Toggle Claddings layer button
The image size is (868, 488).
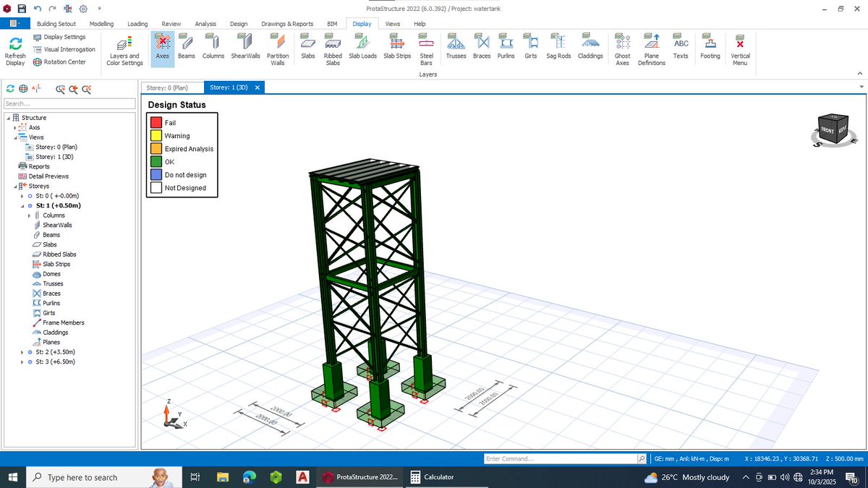590,49
